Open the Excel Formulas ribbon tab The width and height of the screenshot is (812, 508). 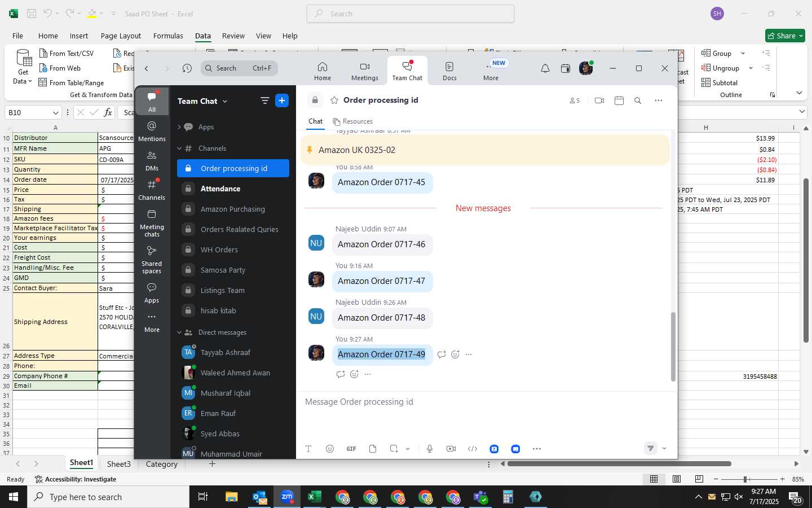coord(168,36)
